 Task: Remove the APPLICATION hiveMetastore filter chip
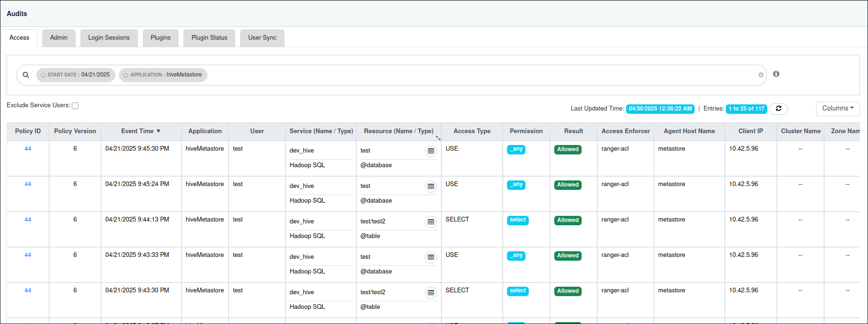click(x=126, y=75)
